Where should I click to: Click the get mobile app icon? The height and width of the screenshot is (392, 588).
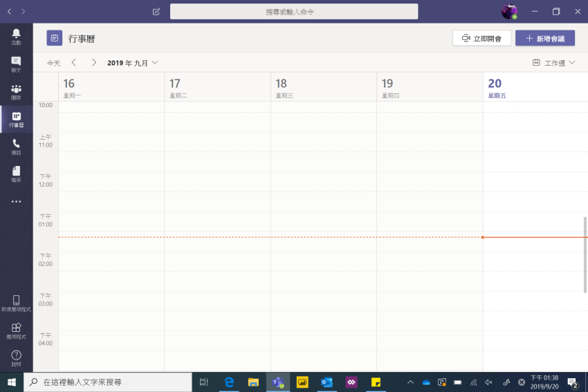pos(16,304)
